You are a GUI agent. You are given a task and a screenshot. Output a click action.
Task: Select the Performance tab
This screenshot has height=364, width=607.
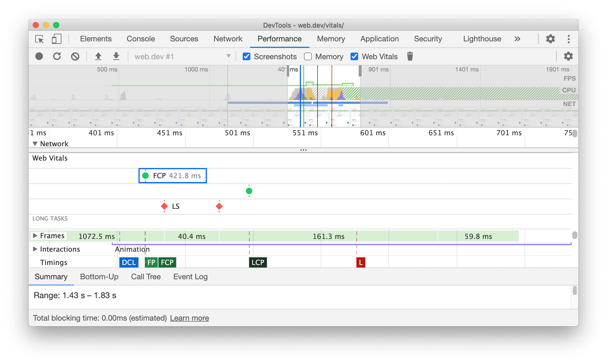pos(280,39)
